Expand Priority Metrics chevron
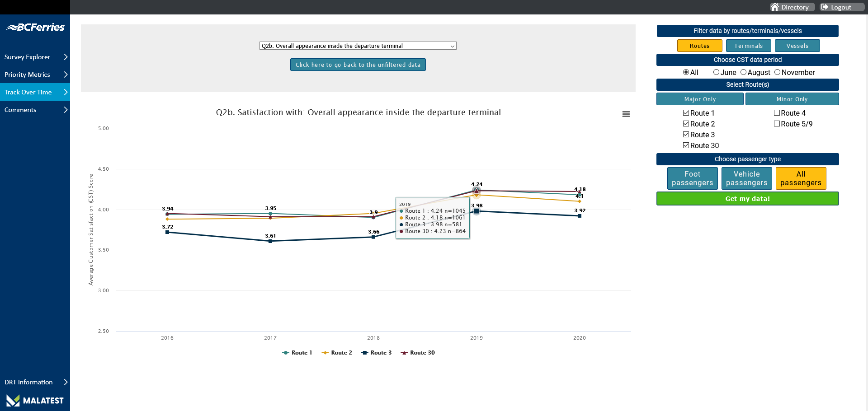The image size is (868, 411). (x=66, y=75)
